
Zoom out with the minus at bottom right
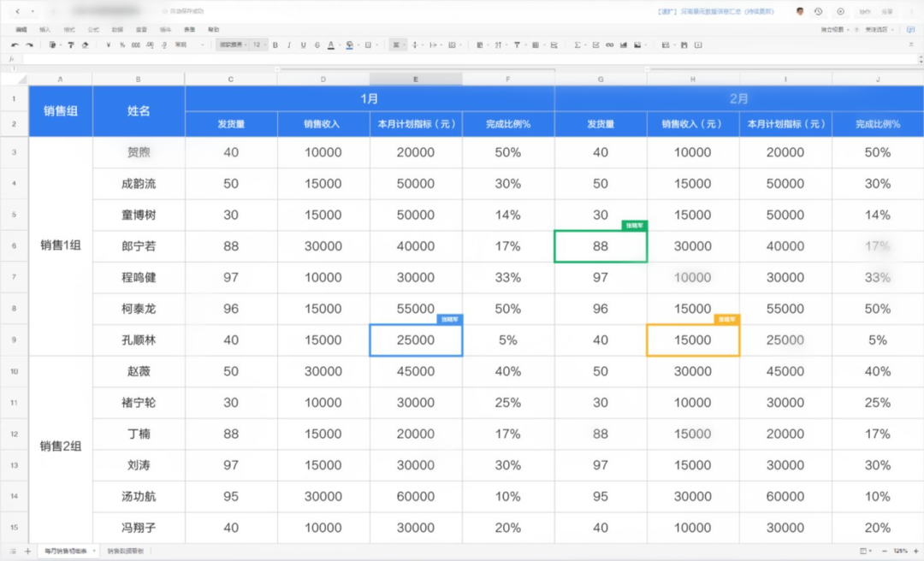click(x=885, y=551)
